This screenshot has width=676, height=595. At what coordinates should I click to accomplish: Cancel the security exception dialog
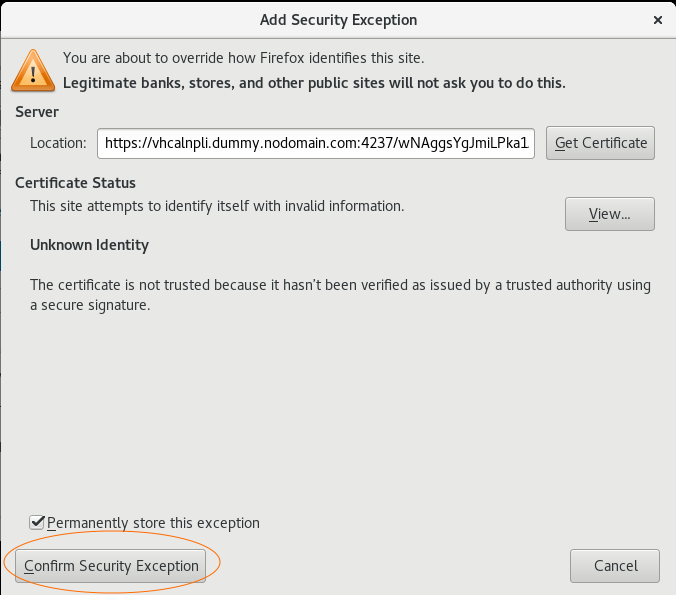(615, 566)
